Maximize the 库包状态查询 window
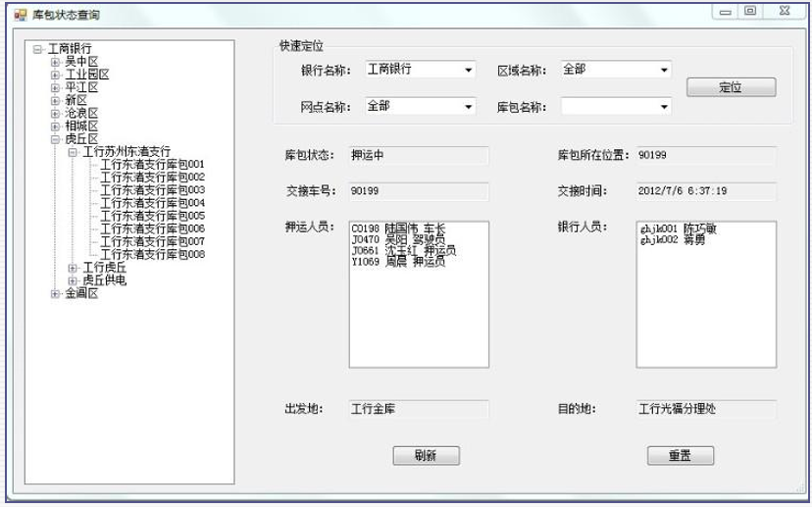Viewport: 812px width, 507px height. click(750, 12)
